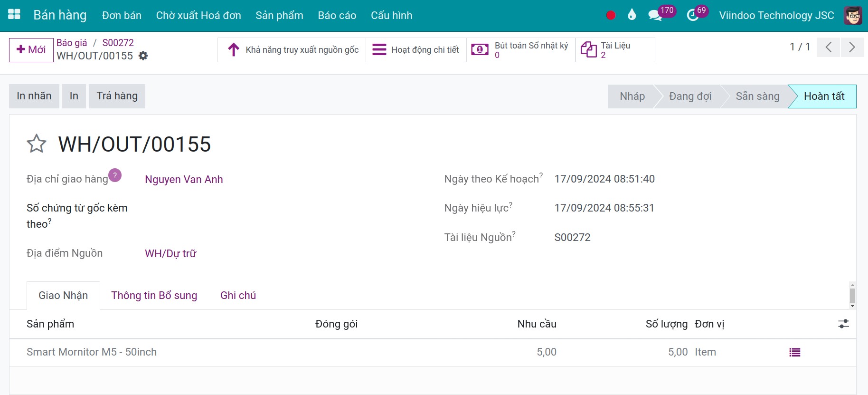Click the water drop icon in navbar
Screen dimensions: 868x395
[x=632, y=15]
